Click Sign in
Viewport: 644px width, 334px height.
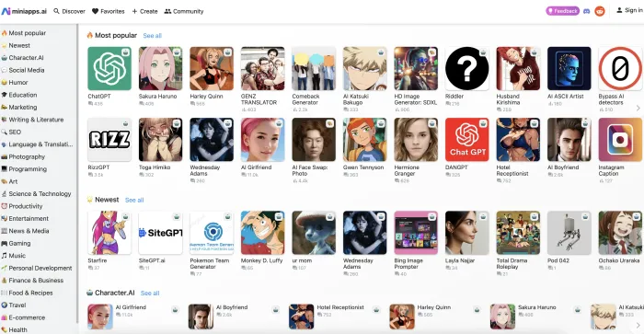[x=629, y=10]
